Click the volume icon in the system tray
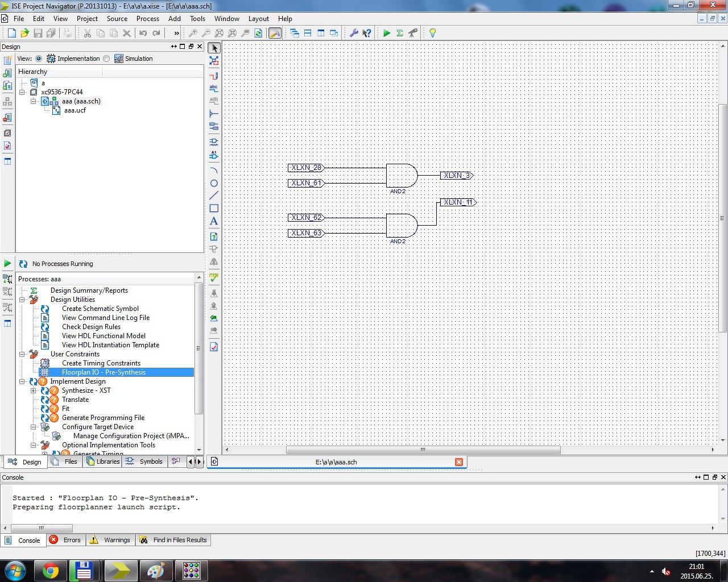Viewport: 728px width, 582px height. (665, 571)
